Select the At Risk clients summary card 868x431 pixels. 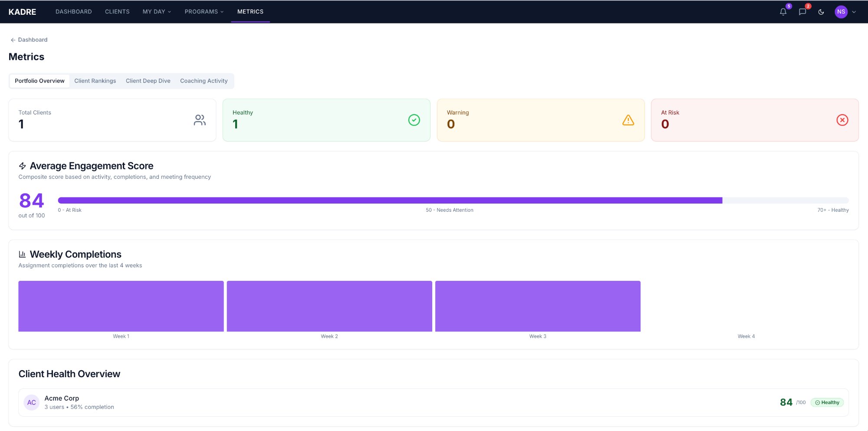(x=754, y=120)
